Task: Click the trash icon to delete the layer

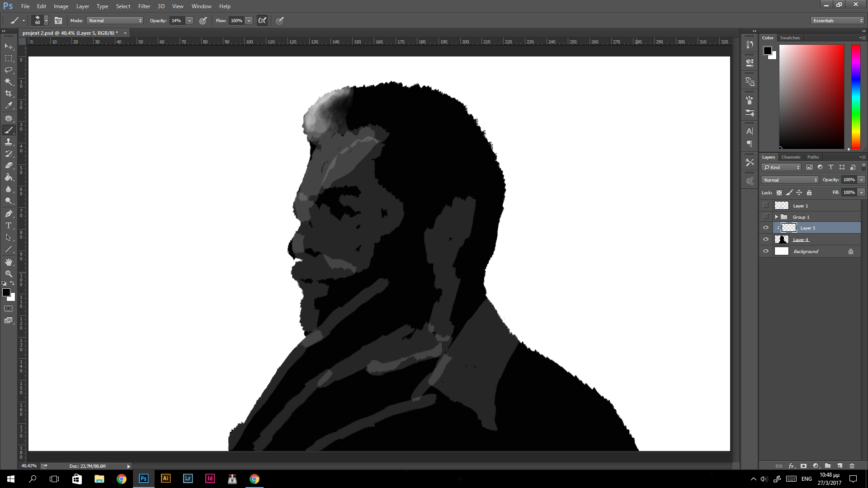Action: [x=852, y=466]
